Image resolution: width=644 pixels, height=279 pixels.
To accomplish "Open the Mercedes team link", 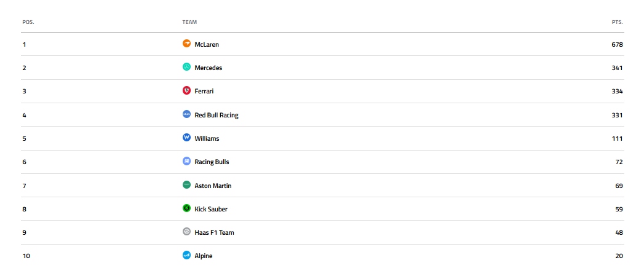I will click(209, 68).
